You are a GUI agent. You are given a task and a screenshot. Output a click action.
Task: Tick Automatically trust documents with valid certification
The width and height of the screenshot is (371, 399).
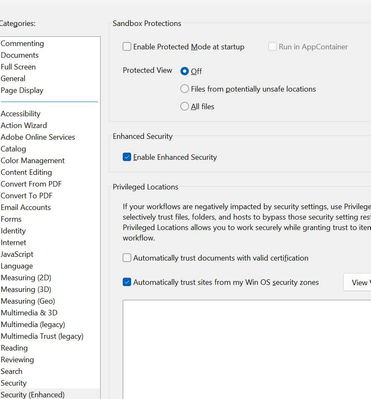click(x=127, y=258)
